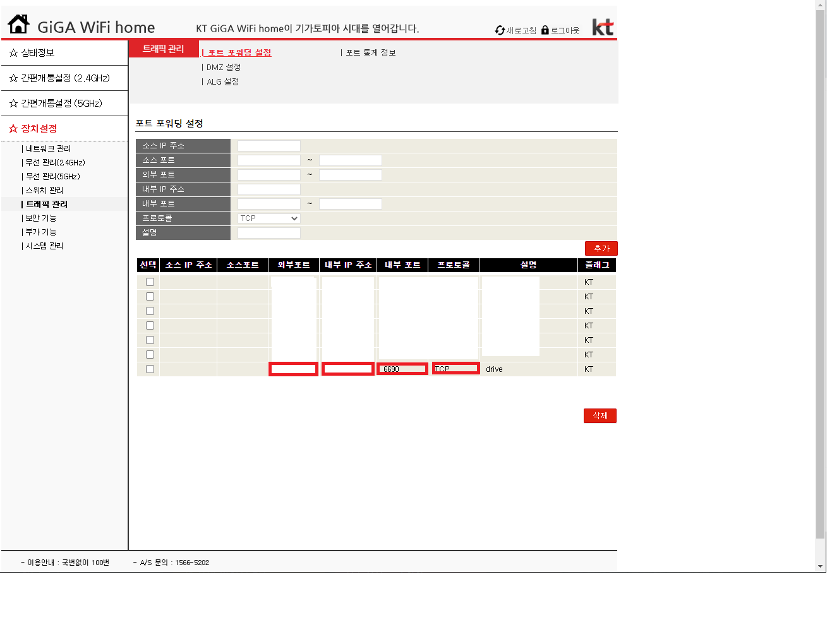The image size is (832, 644).
Task: Click the 내부 IP 주소 column header
Action: [348, 265]
